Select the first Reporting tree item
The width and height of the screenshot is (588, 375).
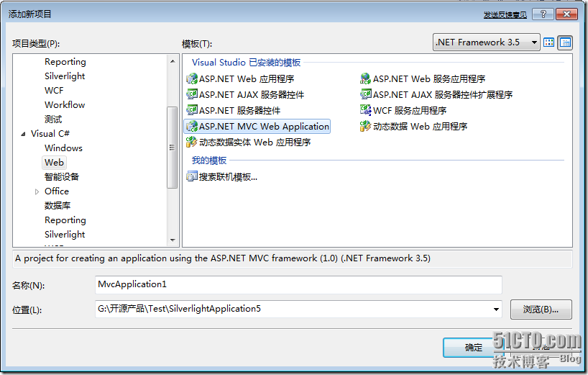pyautogui.click(x=65, y=62)
